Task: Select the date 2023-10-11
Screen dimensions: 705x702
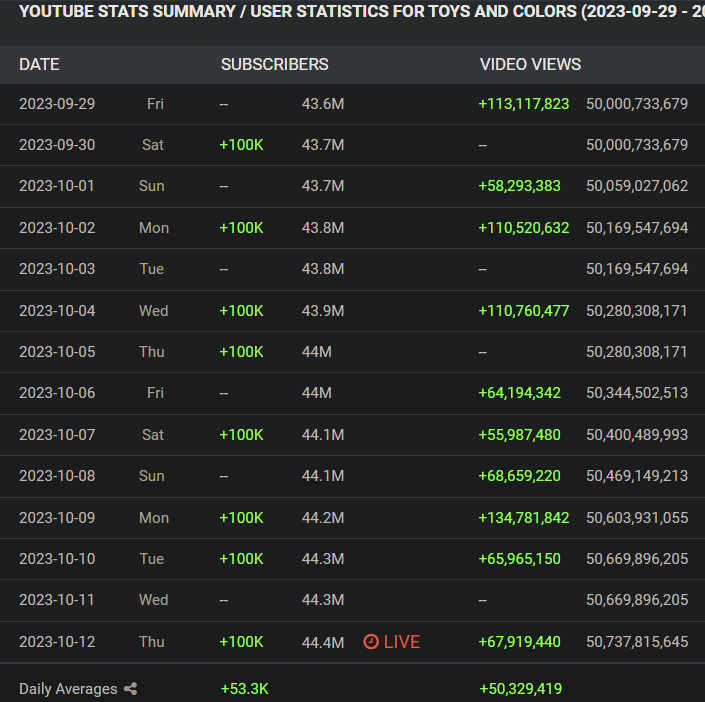Action: pos(57,600)
